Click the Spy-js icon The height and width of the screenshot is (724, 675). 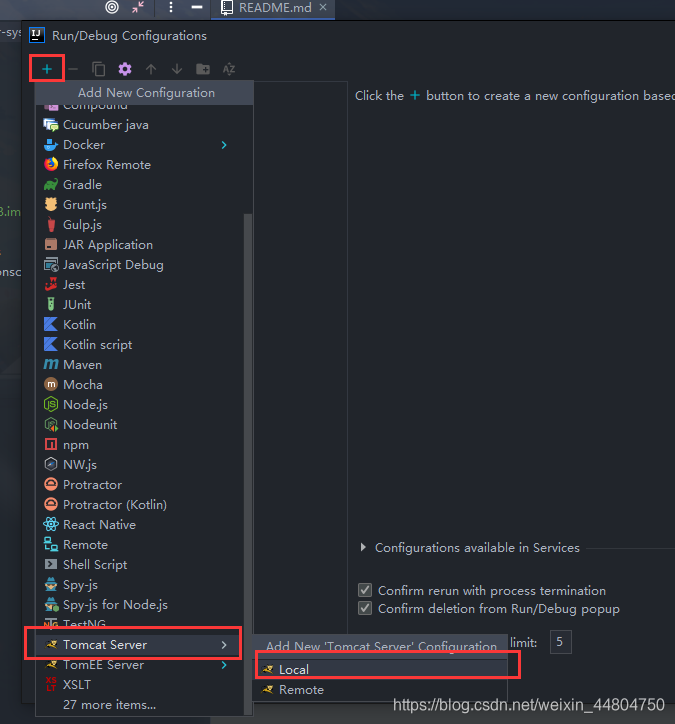tap(51, 585)
